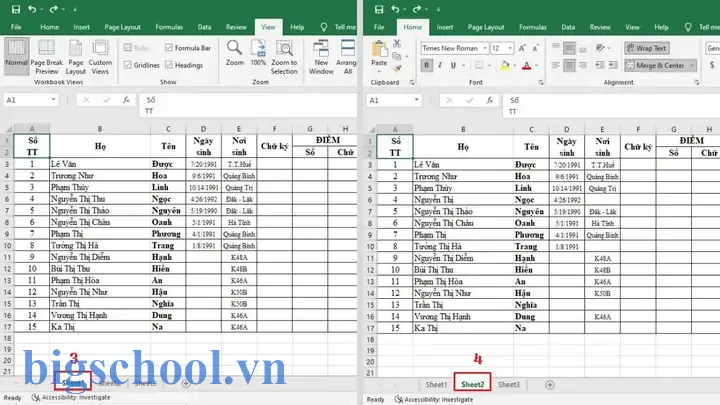Screen dimensions: 720x405
Task: Open the text orientation dropdown arrow
Action: [x=609, y=48]
